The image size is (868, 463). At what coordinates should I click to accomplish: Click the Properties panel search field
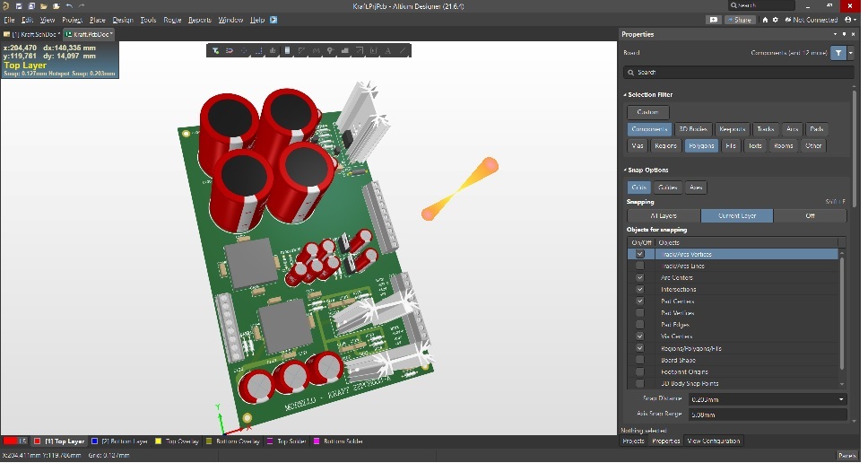737,73
